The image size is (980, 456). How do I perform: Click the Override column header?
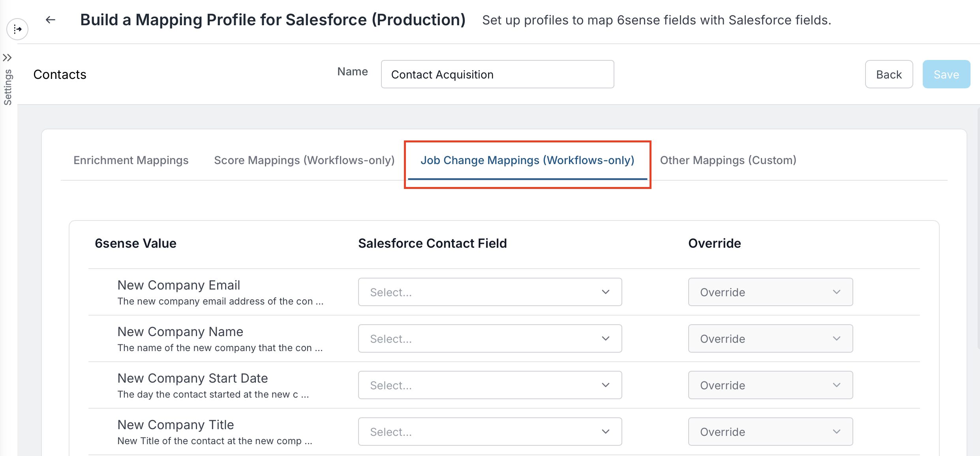[x=714, y=243]
